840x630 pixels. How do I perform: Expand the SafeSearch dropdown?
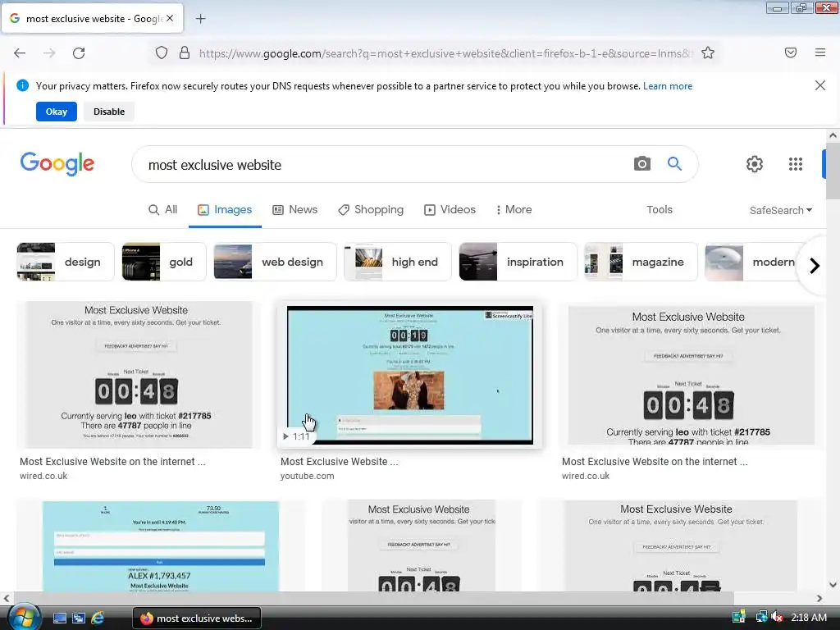(781, 210)
